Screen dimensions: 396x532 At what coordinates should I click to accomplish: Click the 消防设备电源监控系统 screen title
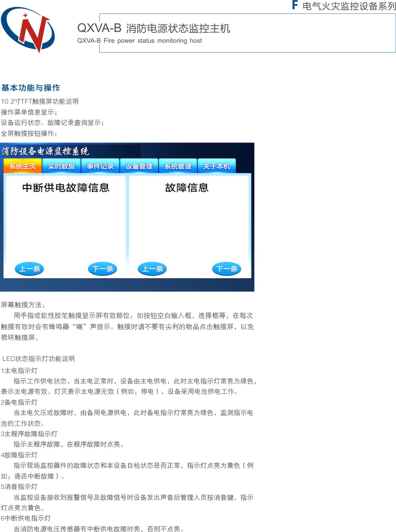[x=45, y=151]
